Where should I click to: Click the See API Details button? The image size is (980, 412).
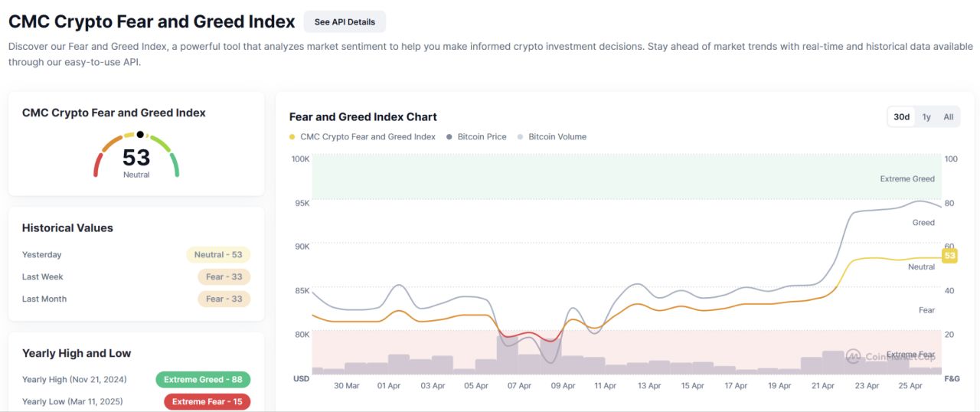[345, 21]
